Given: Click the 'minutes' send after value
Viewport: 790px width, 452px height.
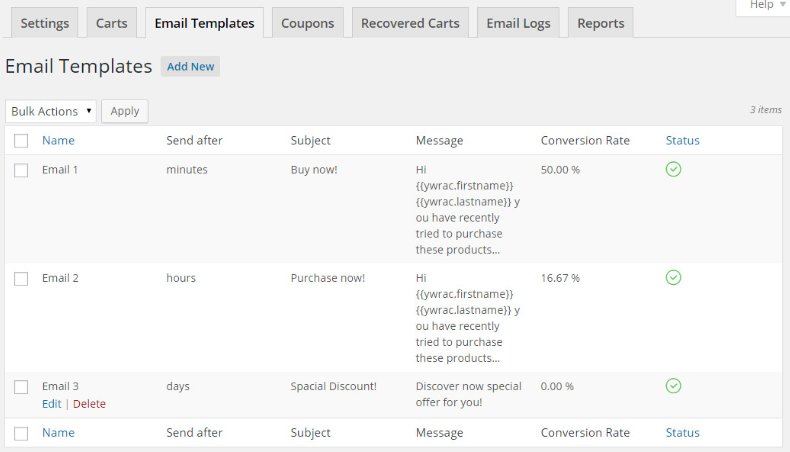Looking at the screenshot, I should click(187, 170).
